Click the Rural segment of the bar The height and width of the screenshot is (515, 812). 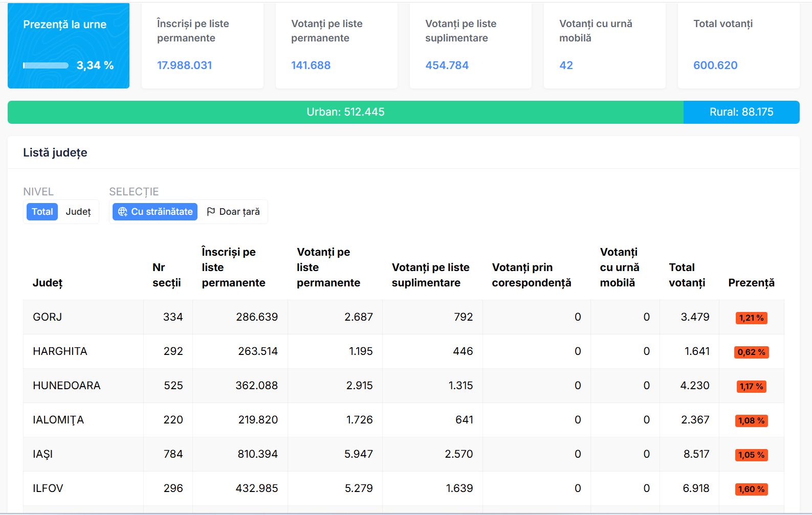click(741, 112)
